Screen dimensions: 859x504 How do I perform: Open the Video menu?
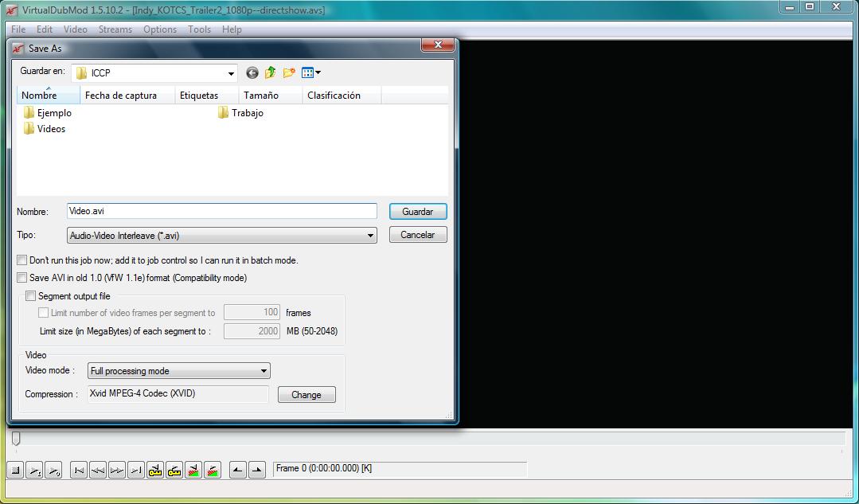coord(75,29)
